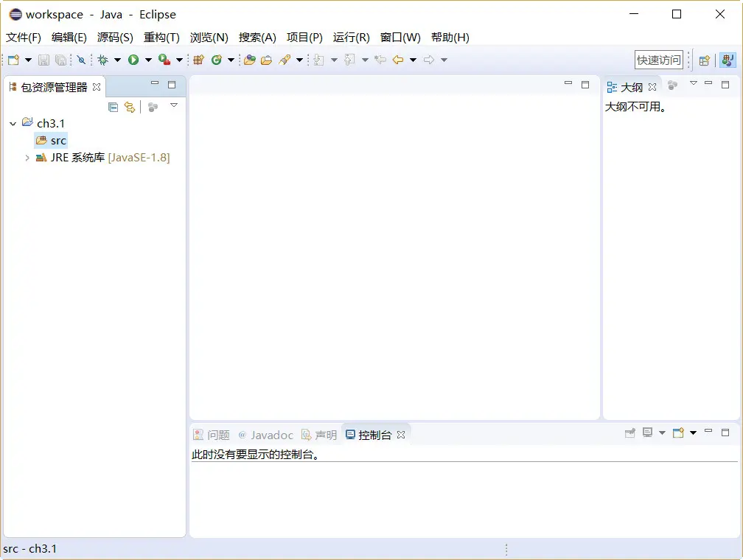The width and height of the screenshot is (743, 560).
Task: Maximize the editor area
Action: click(585, 84)
